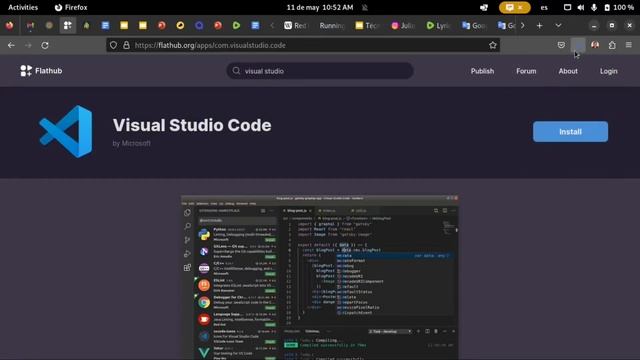Open the tracking protection shield icon
The width and height of the screenshot is (640, 360).
(x=113, y=45)
